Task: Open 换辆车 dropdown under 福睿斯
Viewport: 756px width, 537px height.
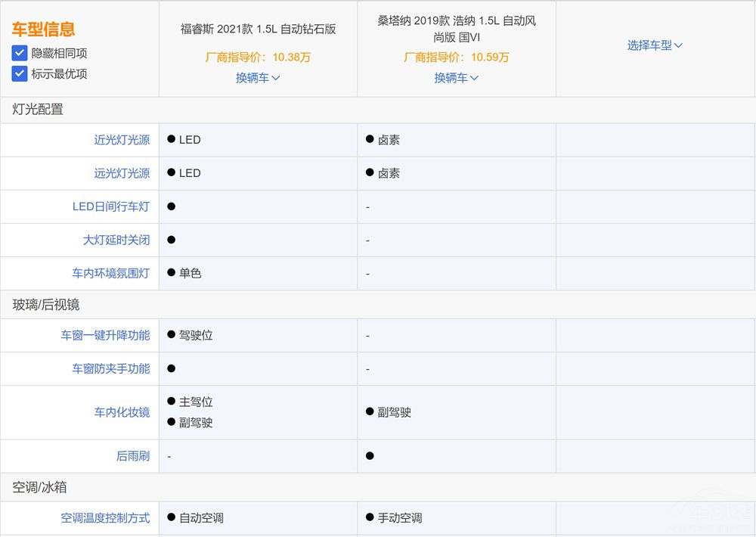Action: point(258,78)
